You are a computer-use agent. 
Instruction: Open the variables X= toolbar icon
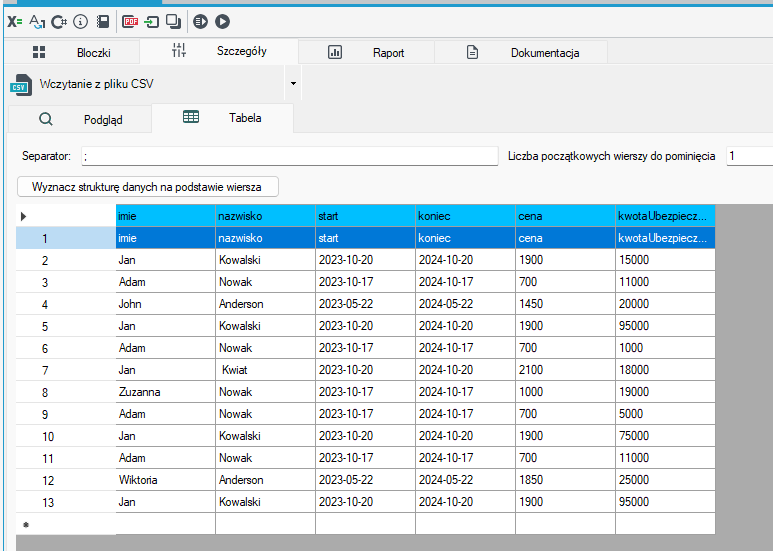[x=15, y=22]
